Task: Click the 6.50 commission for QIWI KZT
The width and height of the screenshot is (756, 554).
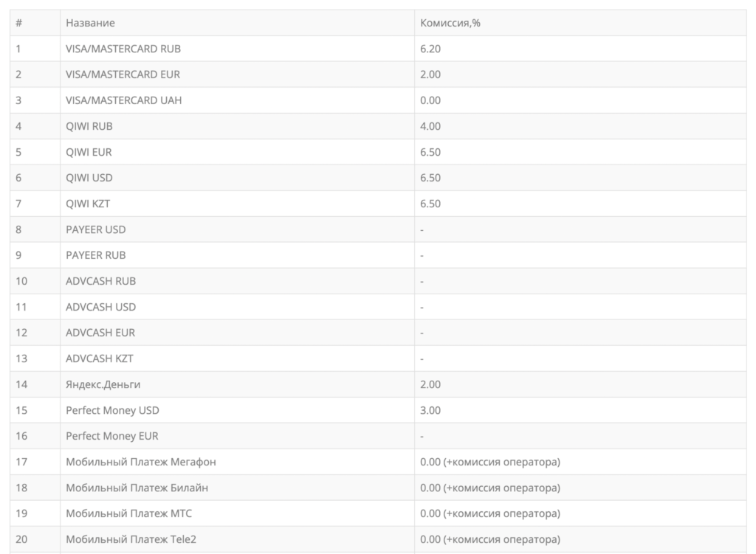Action: point(430,204)
